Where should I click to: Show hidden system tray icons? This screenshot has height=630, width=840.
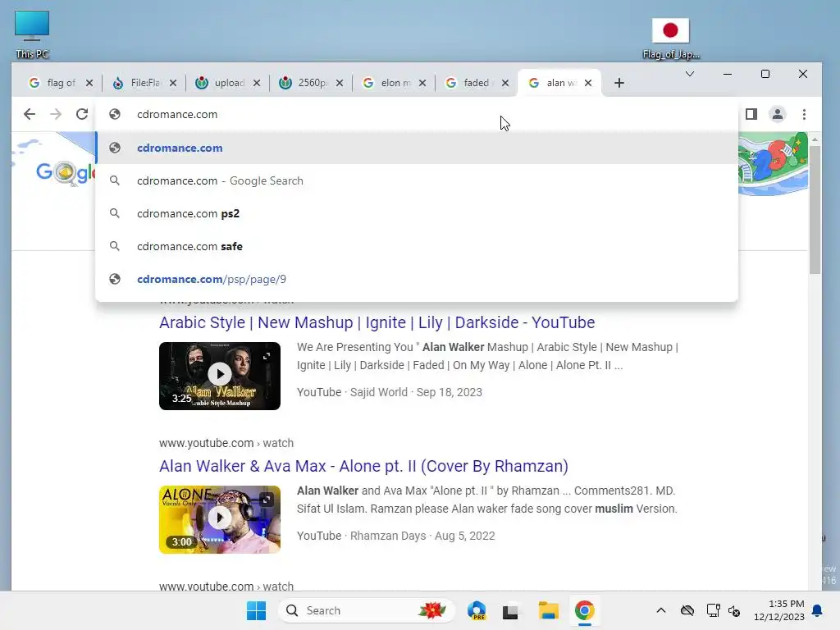(661, 610)
